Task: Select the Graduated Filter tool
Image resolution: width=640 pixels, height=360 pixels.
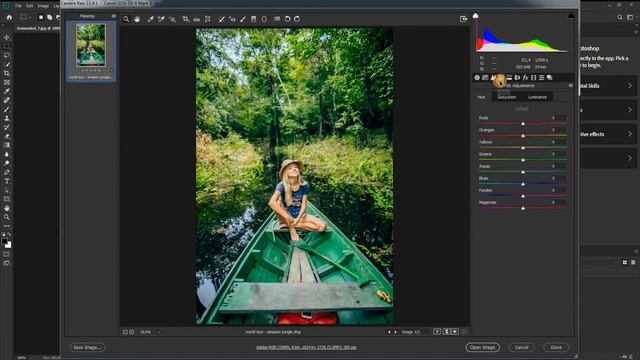Action: click(x=253, y=19)
